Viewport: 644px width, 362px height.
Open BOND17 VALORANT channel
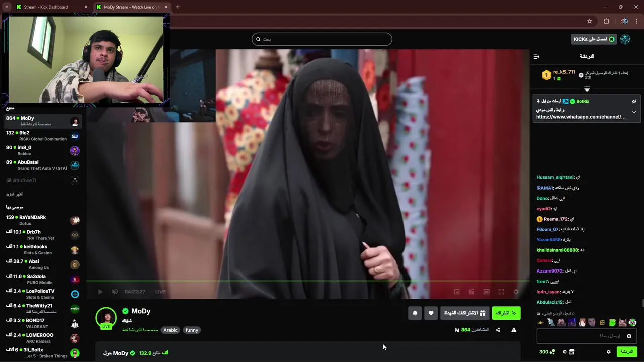pyautogui.click(x=43, y=323)
